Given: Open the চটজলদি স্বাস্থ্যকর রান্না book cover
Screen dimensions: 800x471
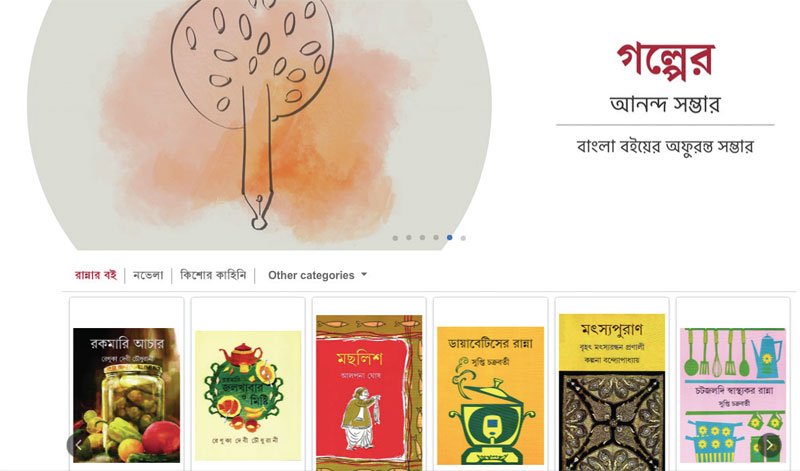Looking at the screenshot, I should pos(733,395).
